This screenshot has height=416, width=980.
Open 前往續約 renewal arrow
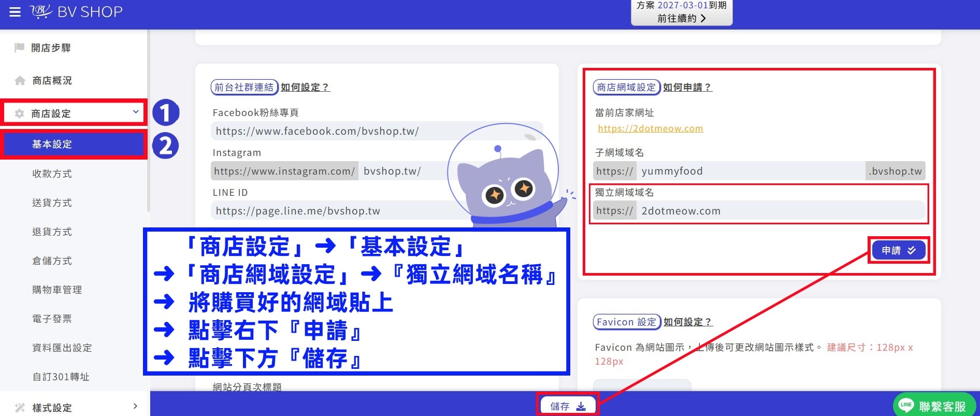coord(703,18)
